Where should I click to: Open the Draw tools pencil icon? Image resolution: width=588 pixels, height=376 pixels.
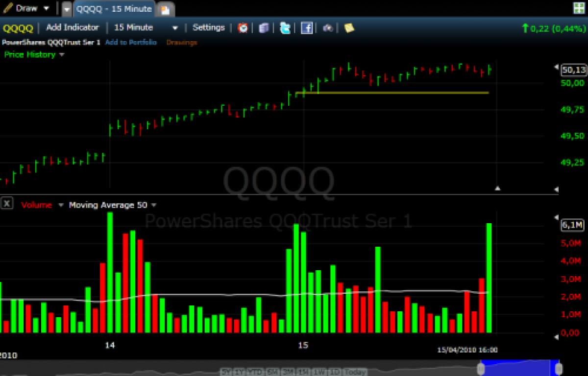click(8, 8)
